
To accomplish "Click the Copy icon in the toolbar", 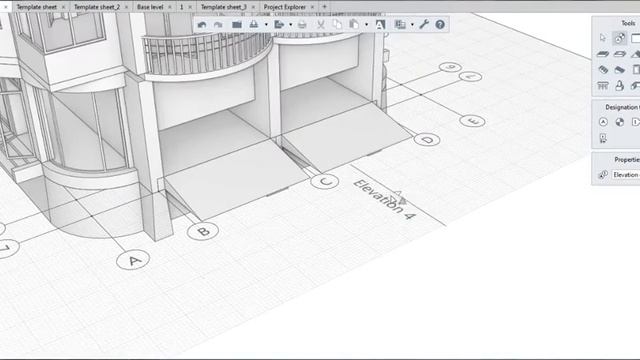I will 337,25.
